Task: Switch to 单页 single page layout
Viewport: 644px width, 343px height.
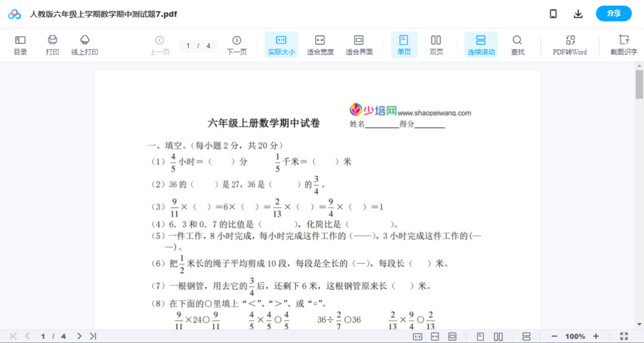Action: [404, 45]
